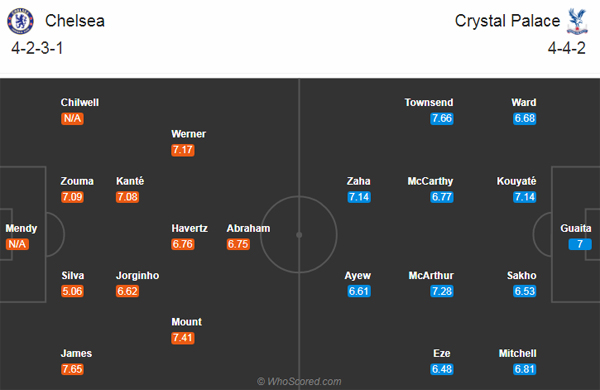
Task: Select player name Zaha
Action: point(359,181)
